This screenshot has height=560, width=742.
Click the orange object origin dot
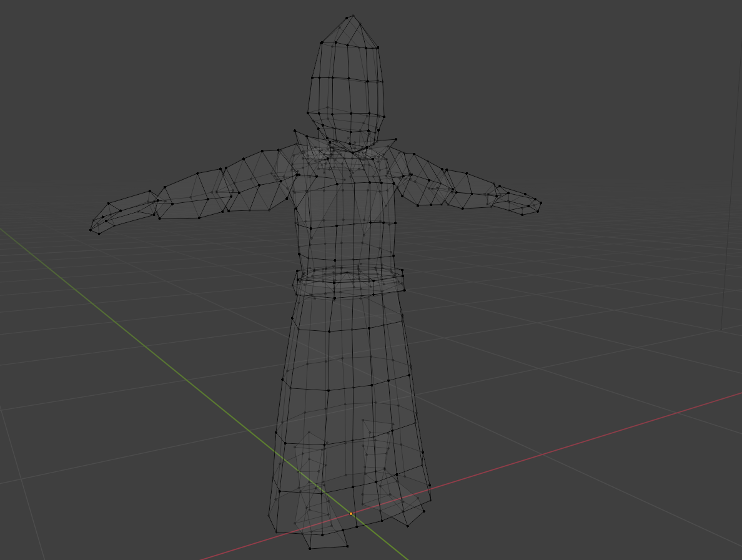point(350,514)
